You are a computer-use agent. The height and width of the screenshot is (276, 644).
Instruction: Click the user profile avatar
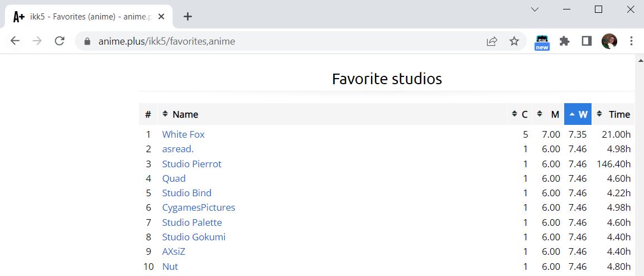(x=609, y=41)
